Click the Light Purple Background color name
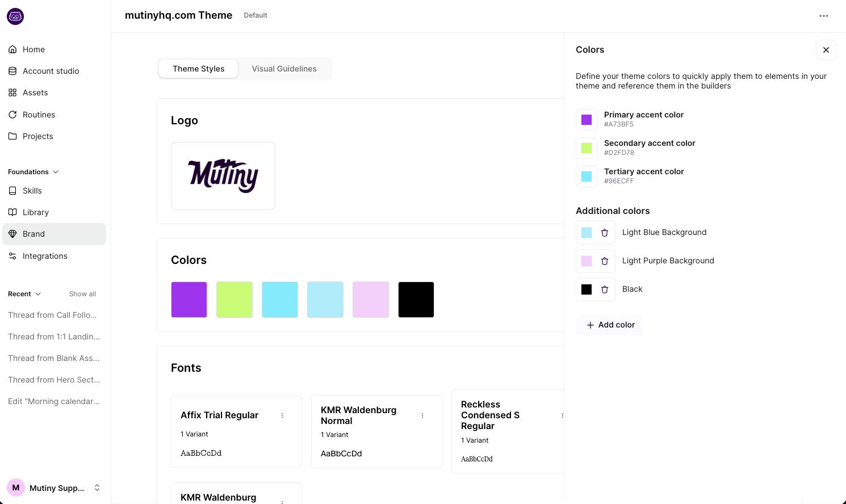This screenshot has width=846, height=504. 668,261
